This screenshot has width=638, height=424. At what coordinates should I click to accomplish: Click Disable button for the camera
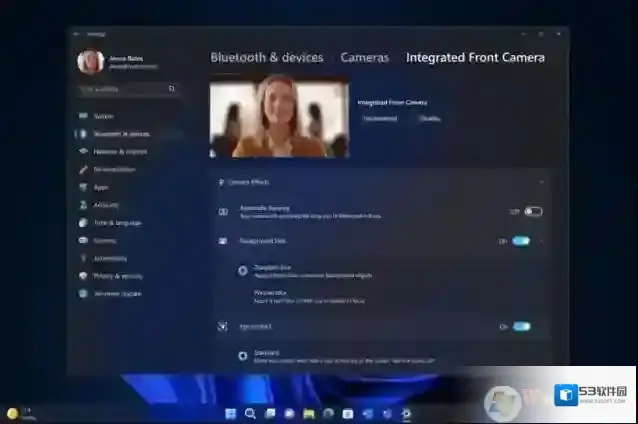pyautogui.click(x=429, y=118)
